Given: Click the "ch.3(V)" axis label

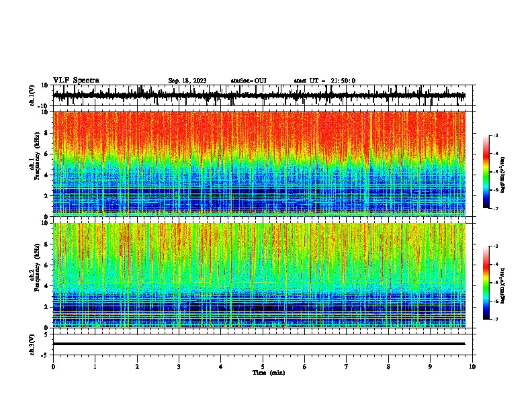Looking at the screenshot, I should (32, 345).
